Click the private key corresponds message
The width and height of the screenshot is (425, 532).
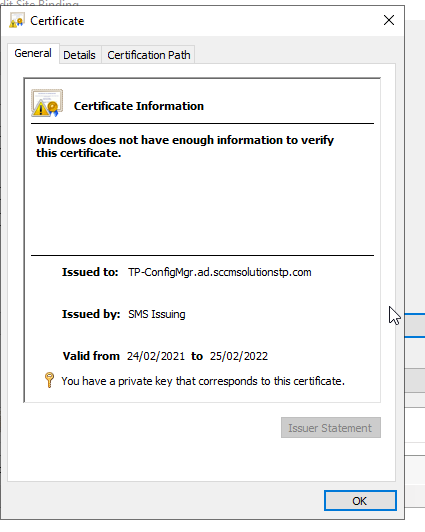(203, 381)
